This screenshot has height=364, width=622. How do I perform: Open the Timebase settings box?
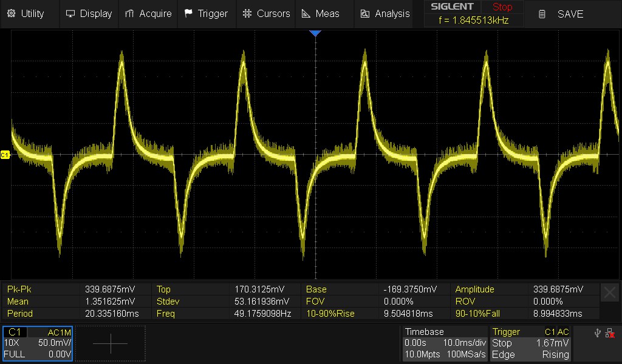point(445,343)
